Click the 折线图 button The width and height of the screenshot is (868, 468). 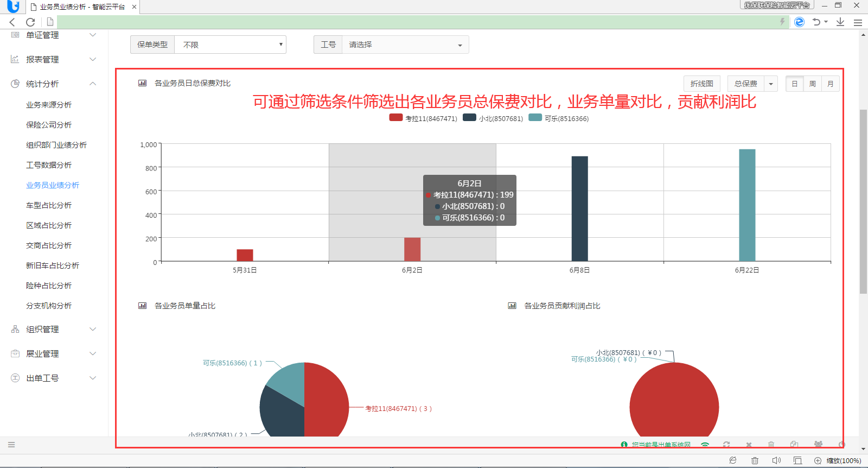pyautogui.click(x=702, y=84)
